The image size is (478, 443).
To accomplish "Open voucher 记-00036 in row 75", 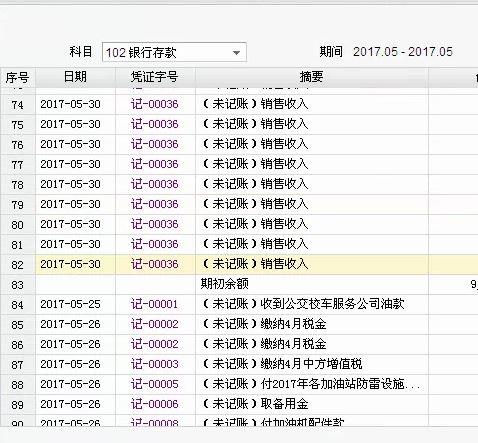I will click(155, 124).
